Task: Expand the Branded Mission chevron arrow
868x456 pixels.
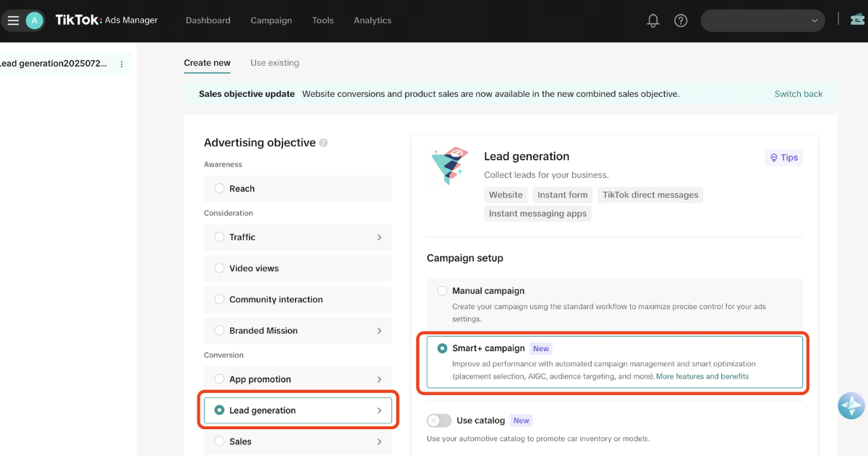Action: click(379, 331)
